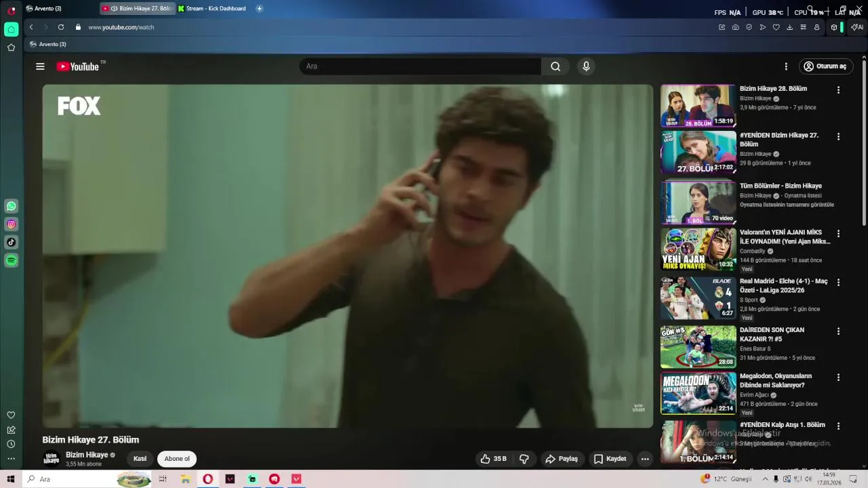The image size is (868, 488).
Task: Open YouTube settings three-dot menu near Oturum aç
Action: point(786,66)
